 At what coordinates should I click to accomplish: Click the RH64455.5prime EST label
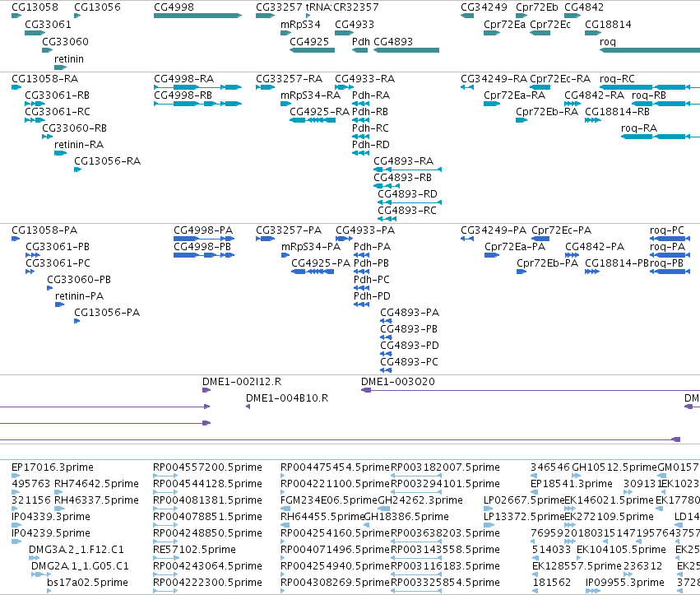[x=322, y=517]
